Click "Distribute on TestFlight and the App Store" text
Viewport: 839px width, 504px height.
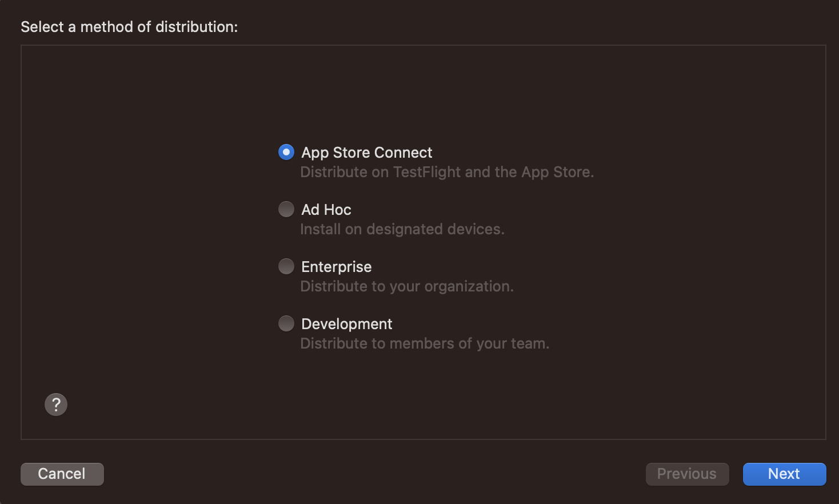point(447,172)
